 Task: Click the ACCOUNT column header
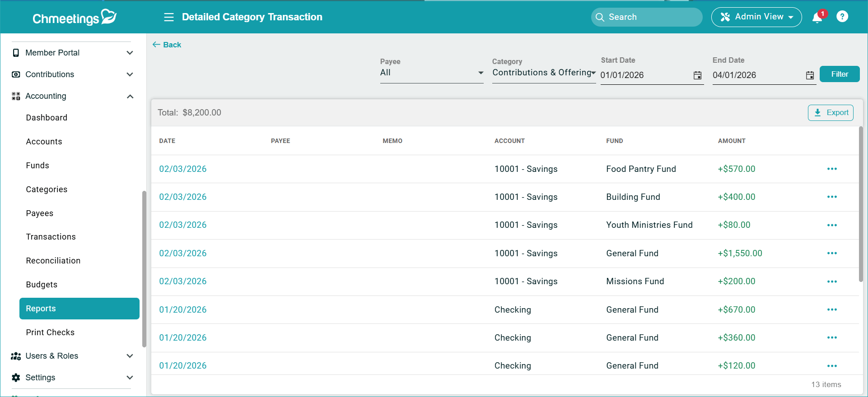(x=509, y=141)
